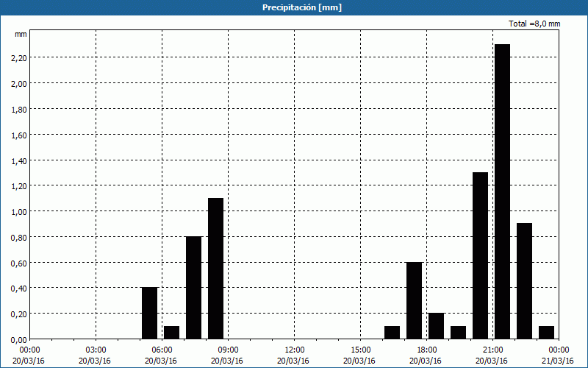Select the 2,00 y-axis value
The width and height of the screenshot is (588, 368).
[19, 83]
